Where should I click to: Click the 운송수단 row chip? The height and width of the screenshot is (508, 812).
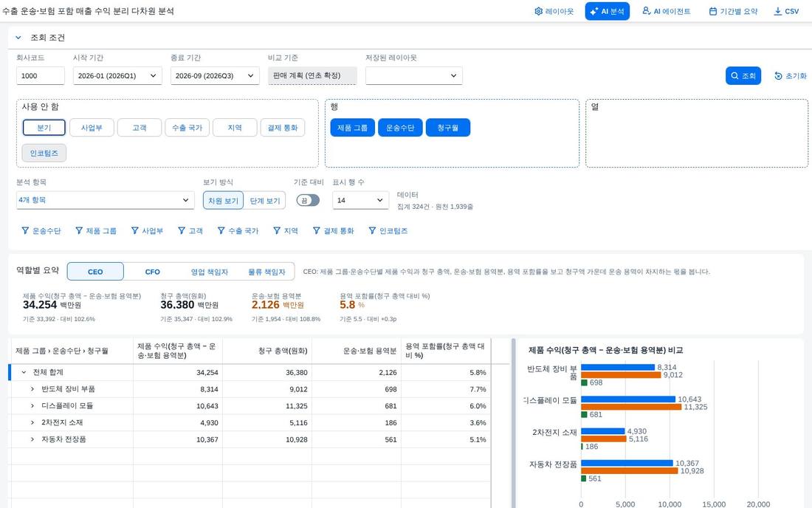click(x=400, y=128)
